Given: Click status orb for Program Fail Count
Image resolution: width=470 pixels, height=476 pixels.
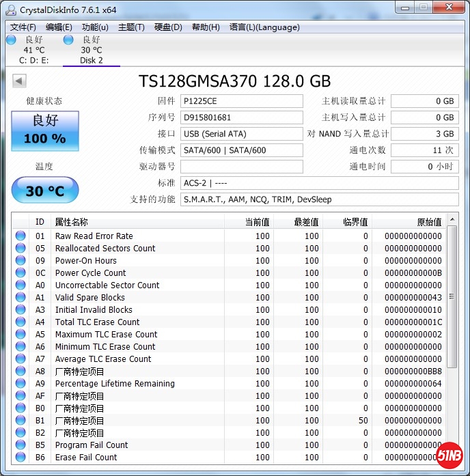Looking at the screenshot, I should (x=20, y=445).
